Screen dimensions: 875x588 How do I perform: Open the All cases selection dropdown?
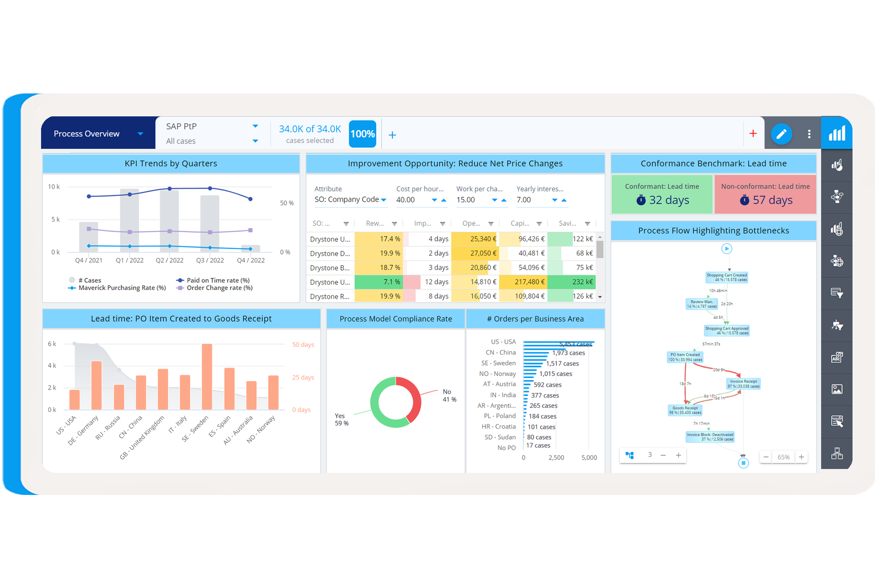point(255,141)
